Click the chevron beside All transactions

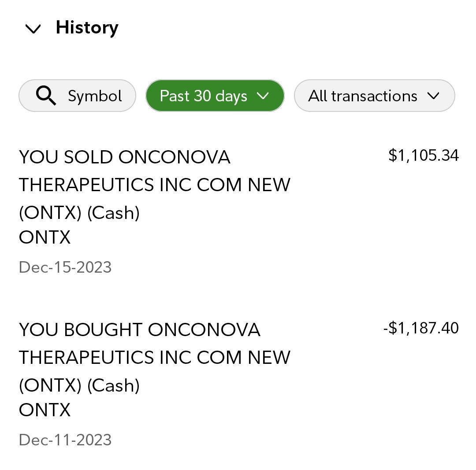click(x=433, y=96)
